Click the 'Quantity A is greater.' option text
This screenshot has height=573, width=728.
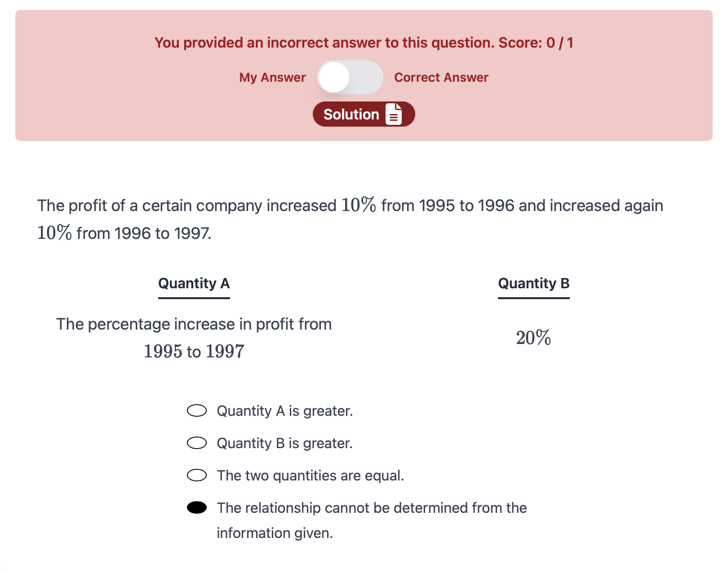(x=284, y=411)
